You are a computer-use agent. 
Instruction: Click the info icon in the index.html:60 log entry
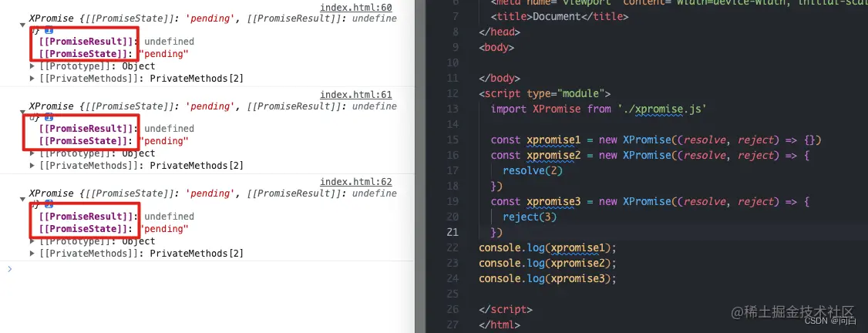coord(49,30)
